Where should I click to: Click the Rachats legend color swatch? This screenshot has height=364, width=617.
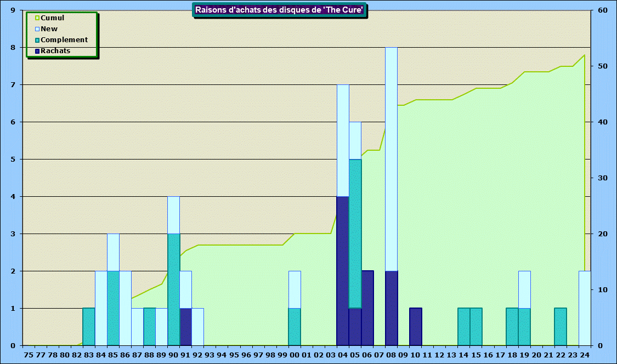(x=37, y=51)
